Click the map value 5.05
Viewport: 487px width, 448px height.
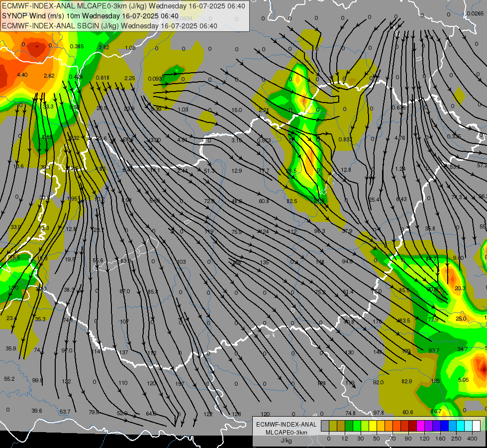pyautogui.click(x=464, y=380)
